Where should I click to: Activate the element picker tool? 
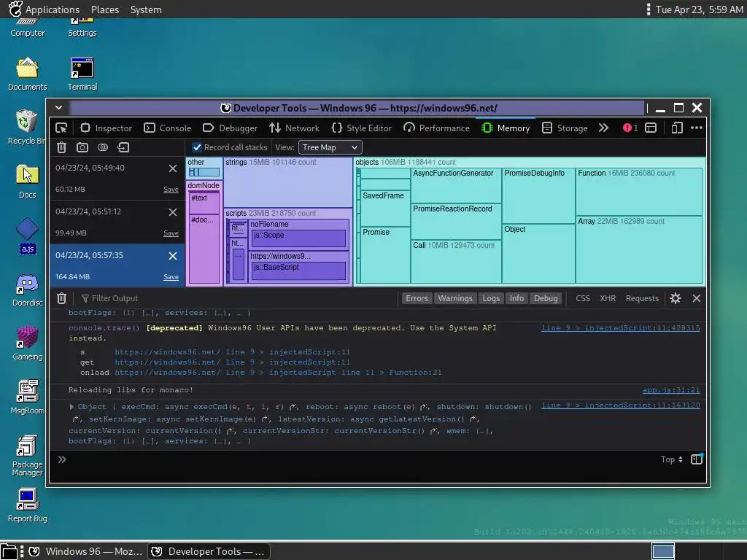pyautogui.click(x=61, y=128)
